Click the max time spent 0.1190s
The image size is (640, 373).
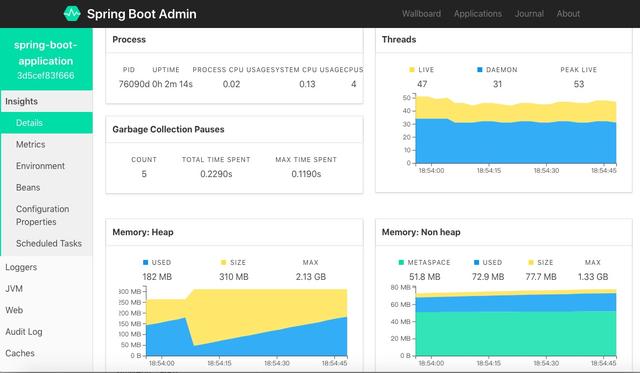click(306, 174)
